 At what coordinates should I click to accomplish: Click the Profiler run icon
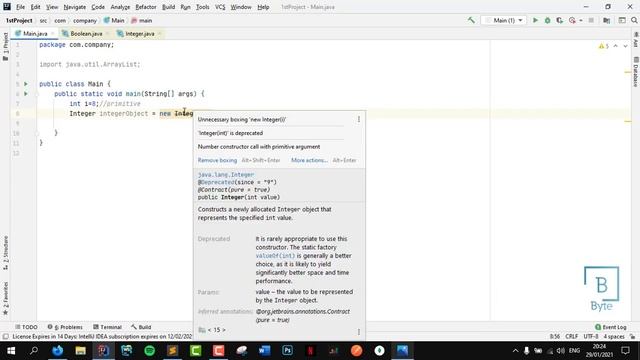(x=572, y=20)
